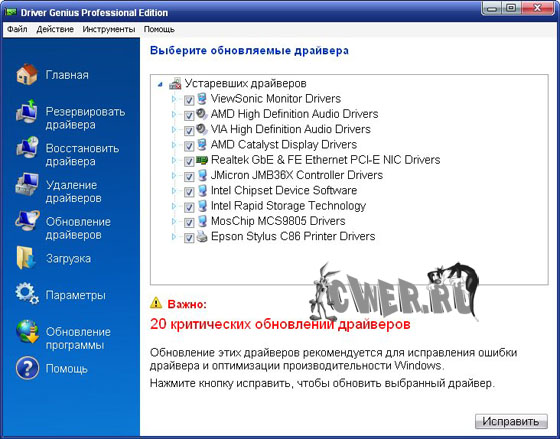Select the row JMicron JMB36X Controller Drivers
Screen dimensions: 560x439
296,175
